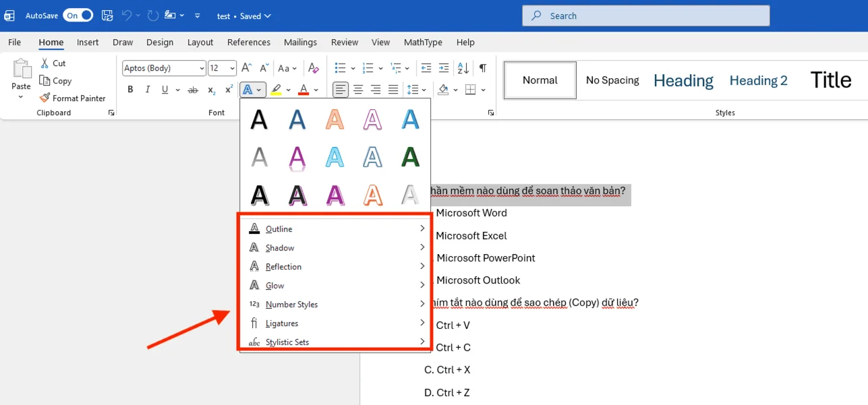Image resolution: width=868 pixels, height=405 pixels.
Task: Toggle paragraph marks with the pilcrow icon
Action: click(482, 67)
